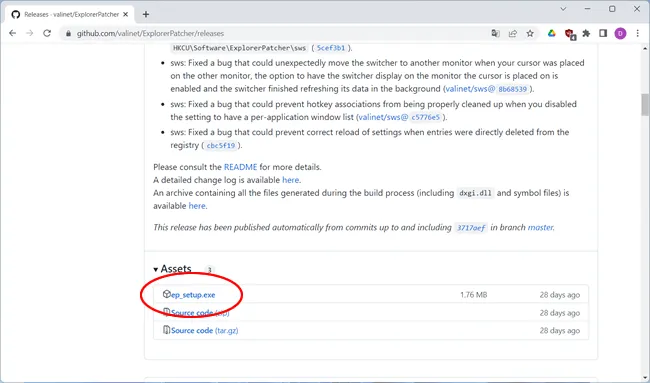
Task: Click the ep_setup.exe package icon
Action: (x=166, y=294)
